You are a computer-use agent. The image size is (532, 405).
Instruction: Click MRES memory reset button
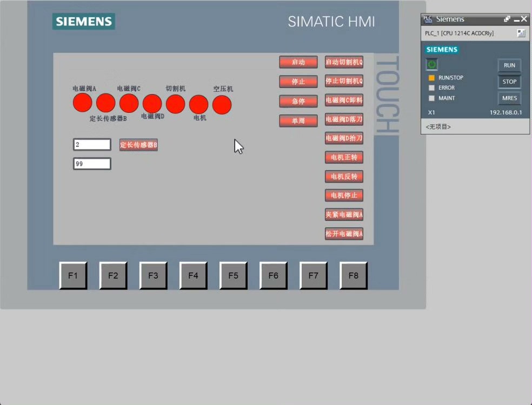[509, 98]
